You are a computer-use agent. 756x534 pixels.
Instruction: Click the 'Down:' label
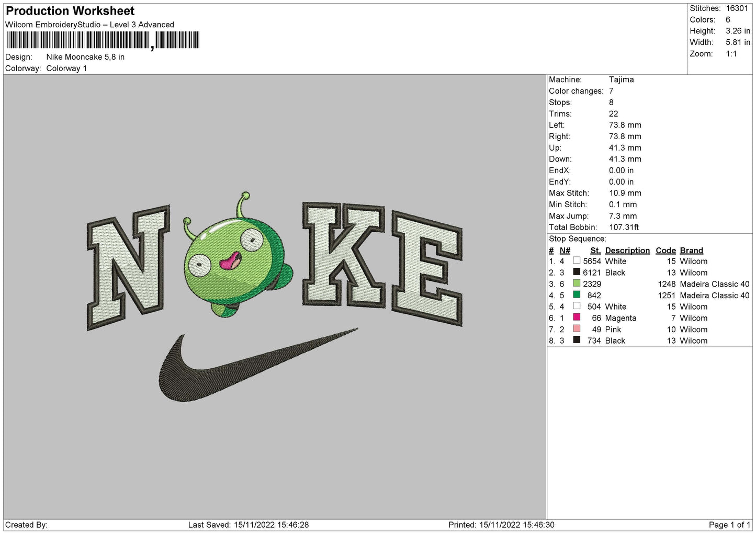560,159
